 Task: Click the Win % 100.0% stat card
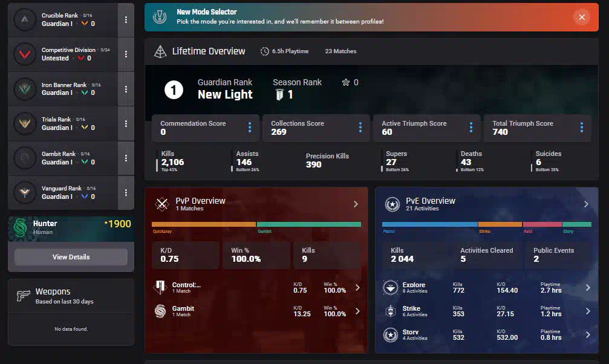[256, 255]
